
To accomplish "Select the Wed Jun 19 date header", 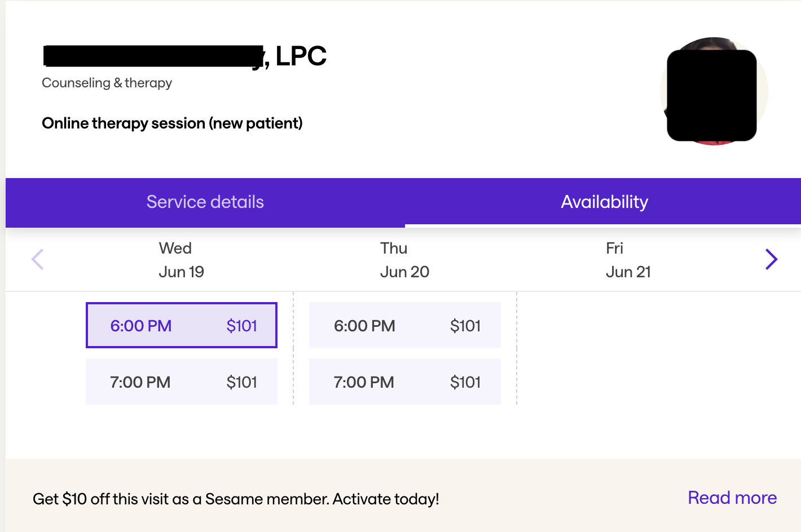I will tap(181, 260).
